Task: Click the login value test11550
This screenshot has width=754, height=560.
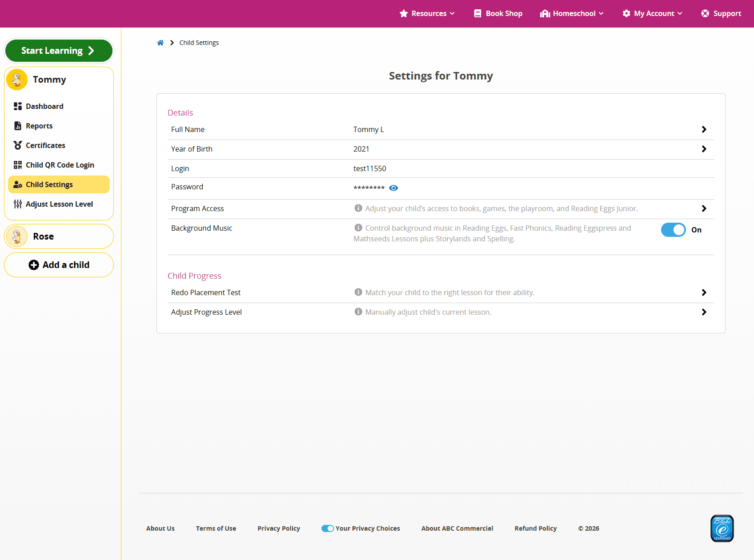Action: click(x=370, y=168)
